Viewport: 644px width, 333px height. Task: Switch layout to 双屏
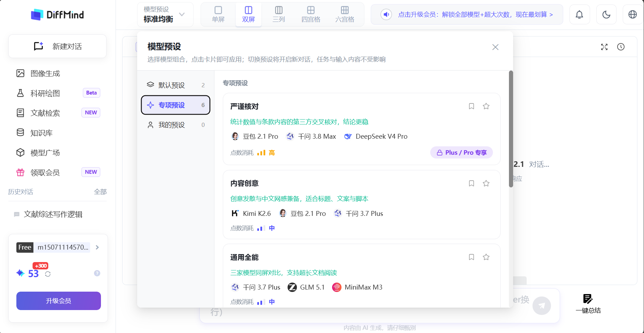(249, 14)
